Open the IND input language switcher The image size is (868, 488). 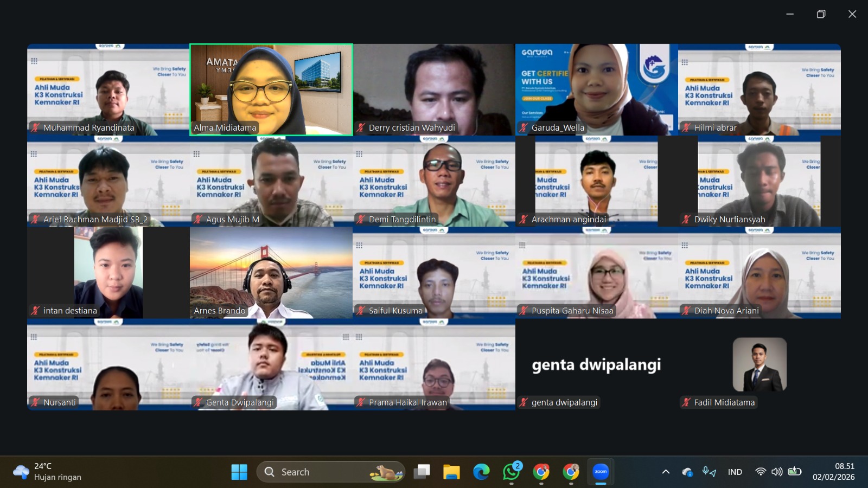point(735,472)
